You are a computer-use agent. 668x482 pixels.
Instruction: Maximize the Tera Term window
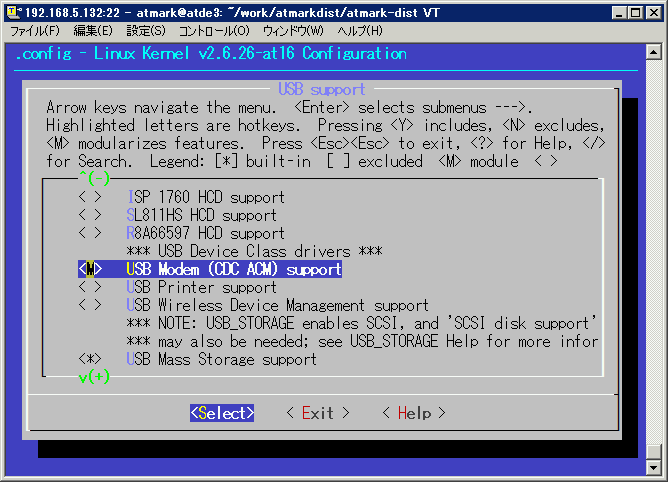pyautogui.click(x=635, y=13)
